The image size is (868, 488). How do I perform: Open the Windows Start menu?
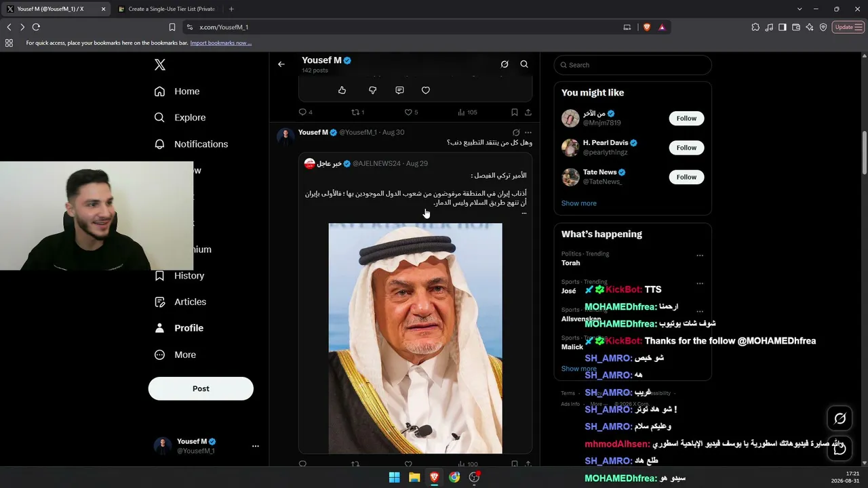click(394, 477)
